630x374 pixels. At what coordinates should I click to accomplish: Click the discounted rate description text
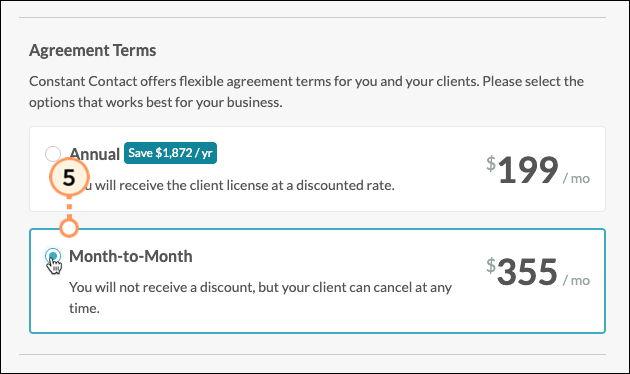[x=232, y=185]
